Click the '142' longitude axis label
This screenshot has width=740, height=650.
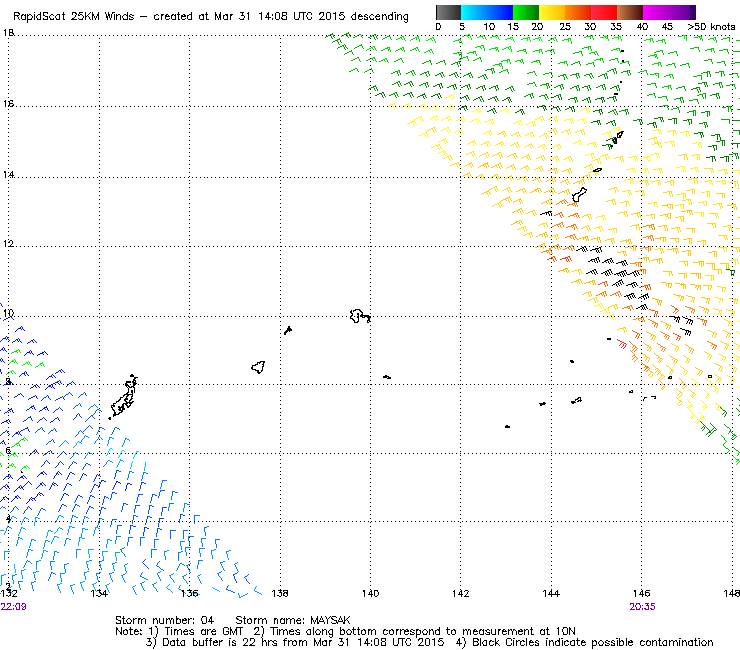pos(461,593)
